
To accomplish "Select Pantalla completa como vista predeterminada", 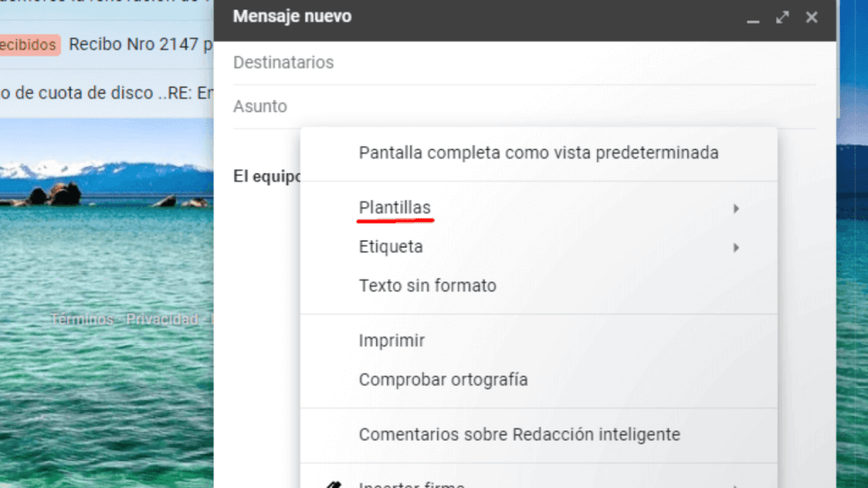I will [539, 152].
